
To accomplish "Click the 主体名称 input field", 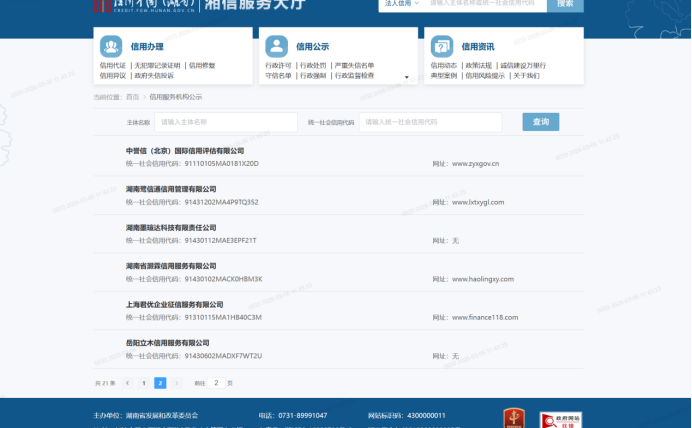I will coord(226,122).
